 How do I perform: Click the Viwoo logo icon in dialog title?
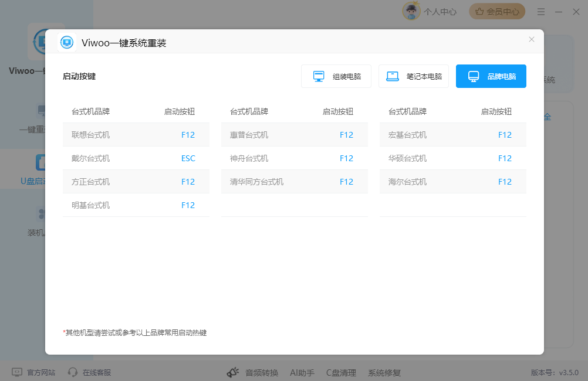click(67, 42)
